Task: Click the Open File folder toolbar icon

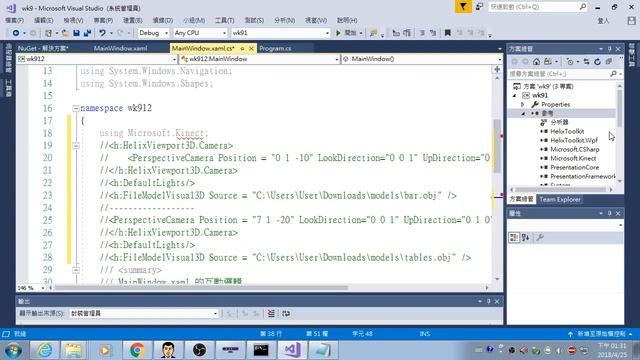Action: point(65,33)
